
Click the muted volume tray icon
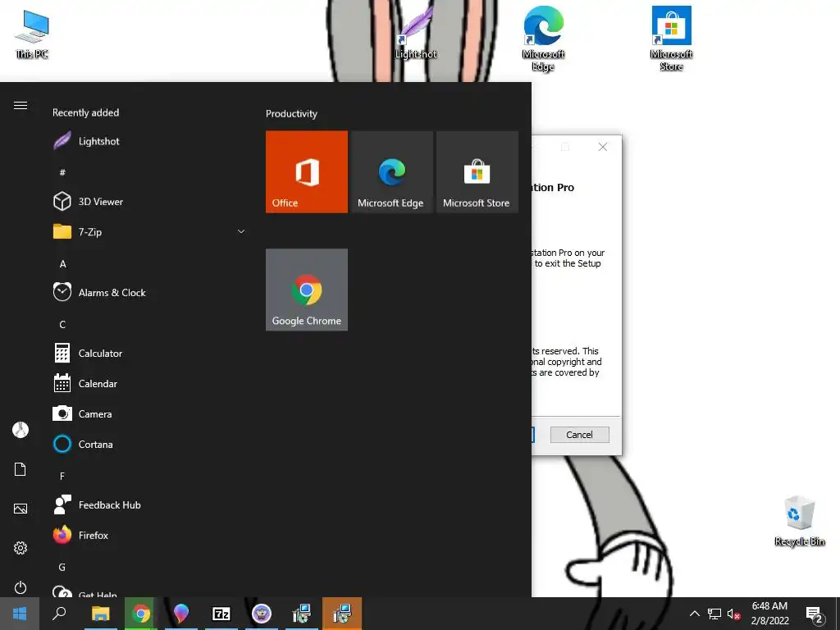coord(733,614)
